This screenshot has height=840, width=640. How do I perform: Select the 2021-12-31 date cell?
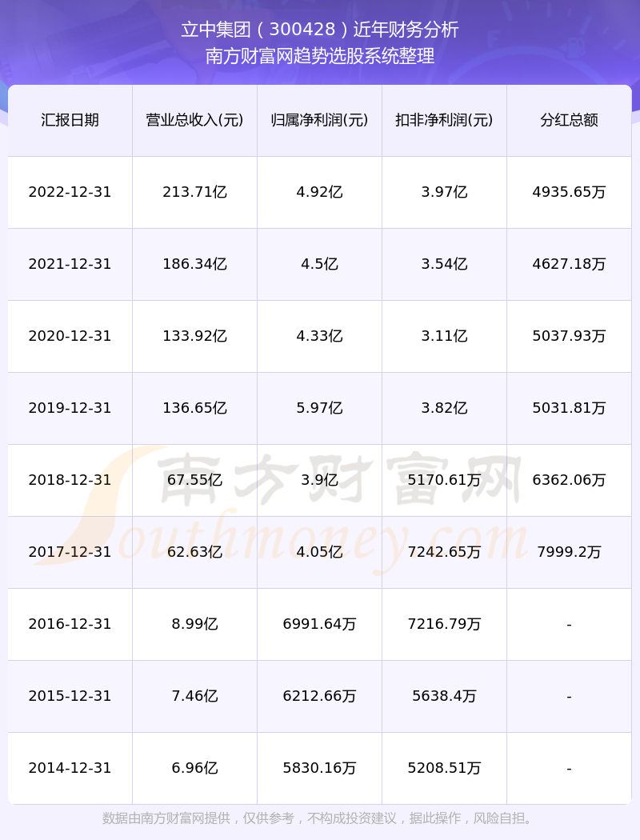click(70, 264)
